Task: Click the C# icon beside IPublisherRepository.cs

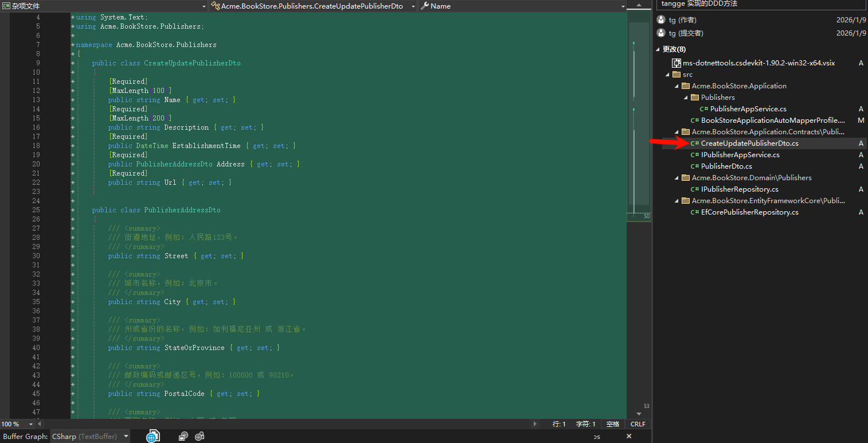Action: [695, 189]
